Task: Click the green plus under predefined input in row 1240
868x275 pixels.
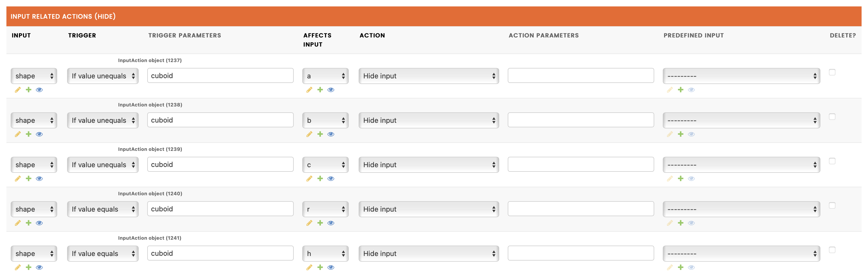Action: 681,223
